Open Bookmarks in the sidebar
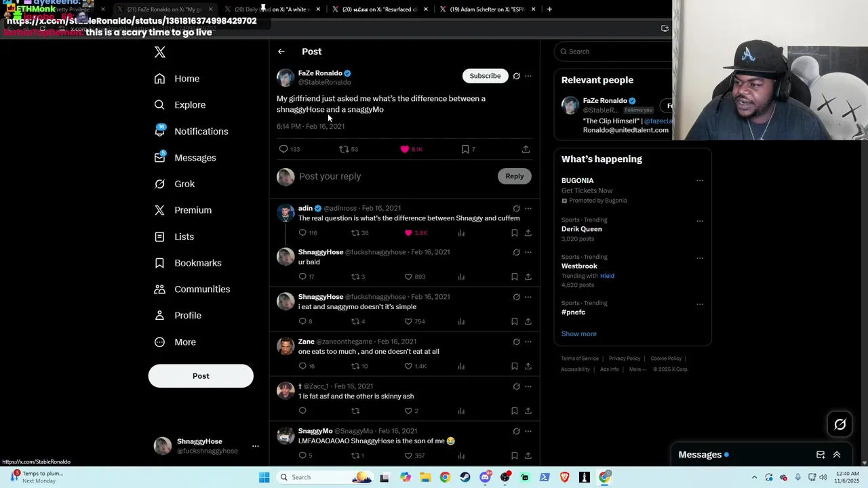Image resolution: width=868 pixels, height=488 pixels. coord(188,263)
